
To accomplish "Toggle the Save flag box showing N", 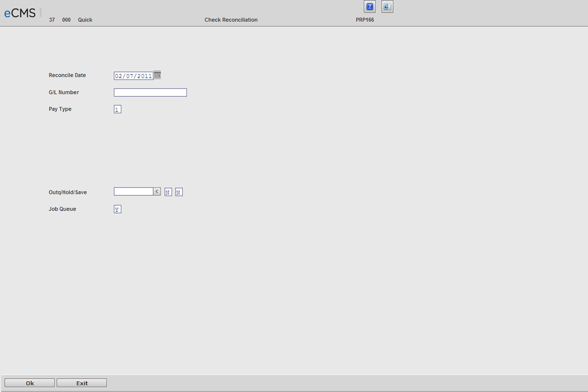I will pyautogui.click(x=179, y=192).
